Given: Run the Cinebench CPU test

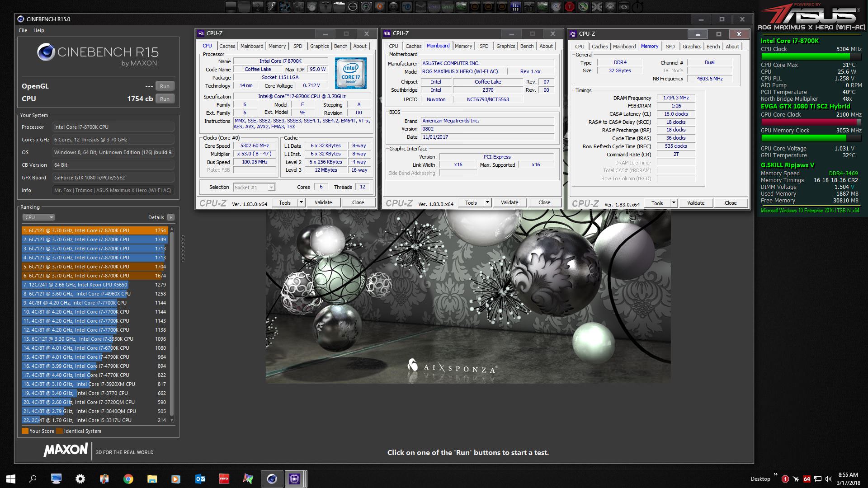Looking at the screenshot, I should (165, 99).
